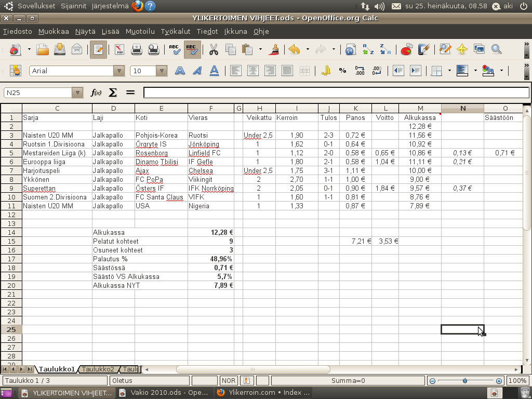Switch to Vakio 2010.ods taskbar window
This screenshot has height=399, width=532.
point(164,393)
